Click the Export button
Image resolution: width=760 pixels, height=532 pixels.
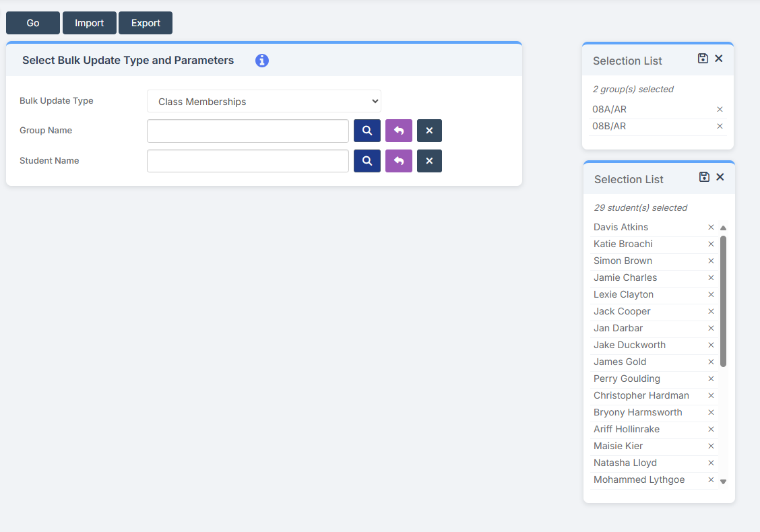[146, 23]
